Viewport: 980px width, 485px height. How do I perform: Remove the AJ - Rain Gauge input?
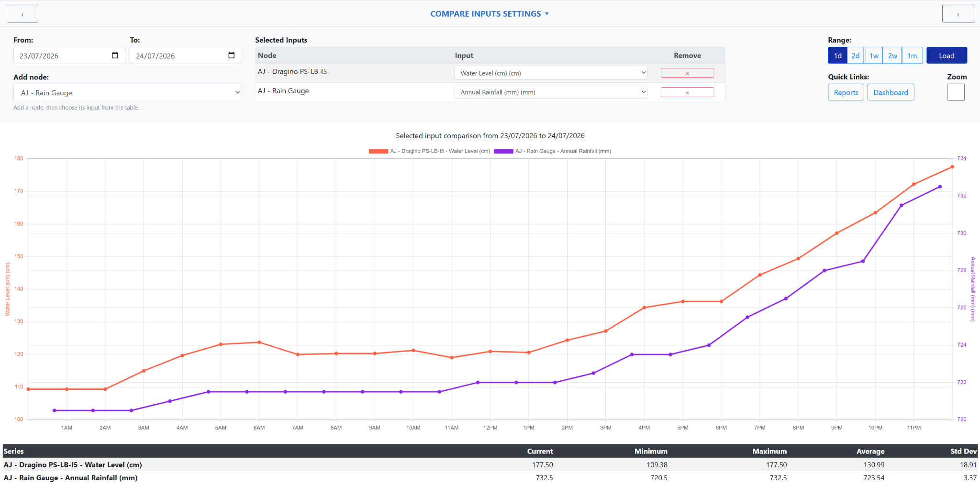point(687,92)
